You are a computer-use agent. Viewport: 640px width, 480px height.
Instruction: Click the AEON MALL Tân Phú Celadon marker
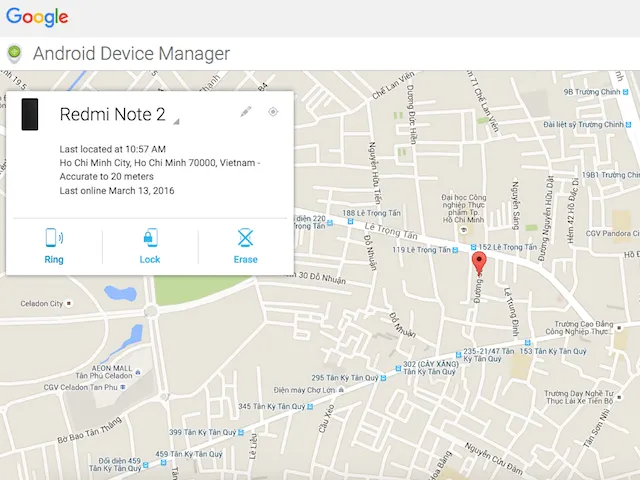135,375
